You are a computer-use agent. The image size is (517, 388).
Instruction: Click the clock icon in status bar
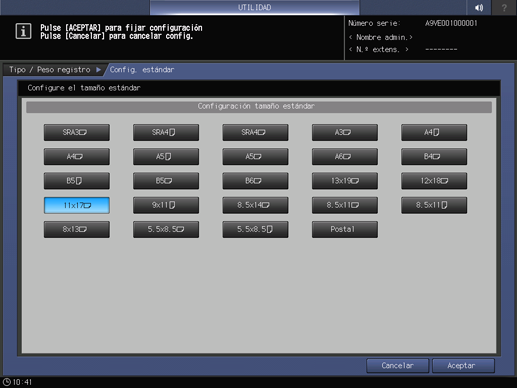(x=7, y=382)
